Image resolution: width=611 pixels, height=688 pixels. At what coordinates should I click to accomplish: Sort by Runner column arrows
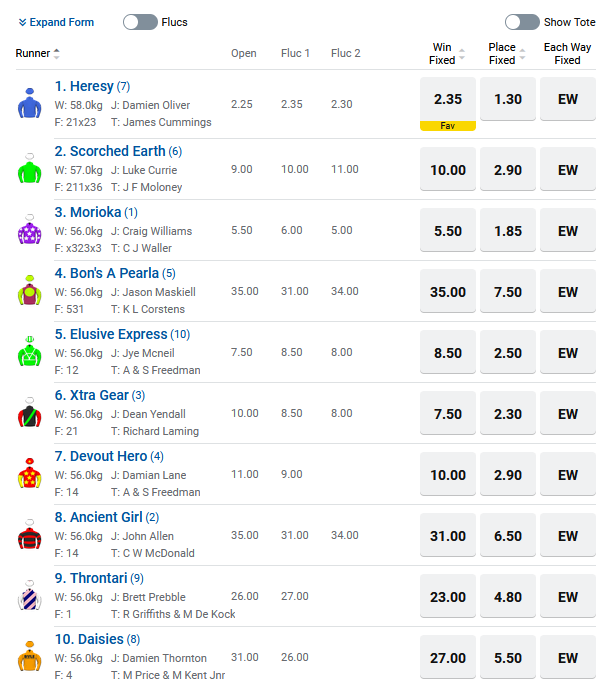tap(56, 54)
